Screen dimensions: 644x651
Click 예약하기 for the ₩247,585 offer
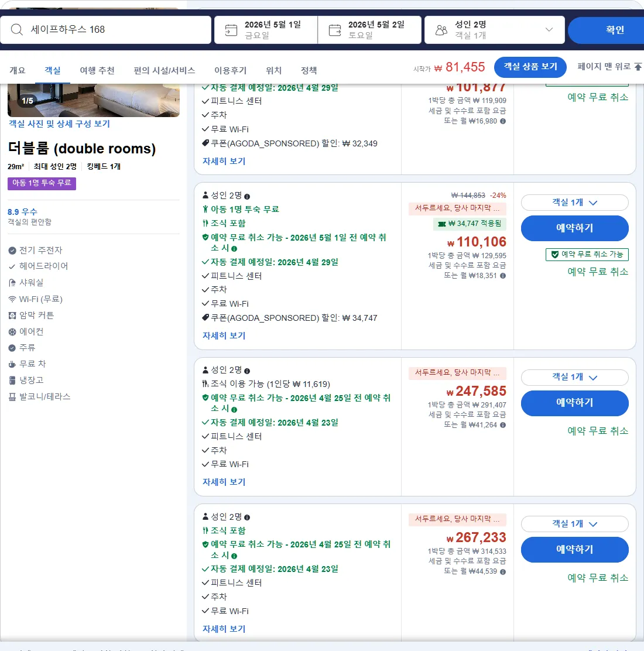[x=575, y=403]
